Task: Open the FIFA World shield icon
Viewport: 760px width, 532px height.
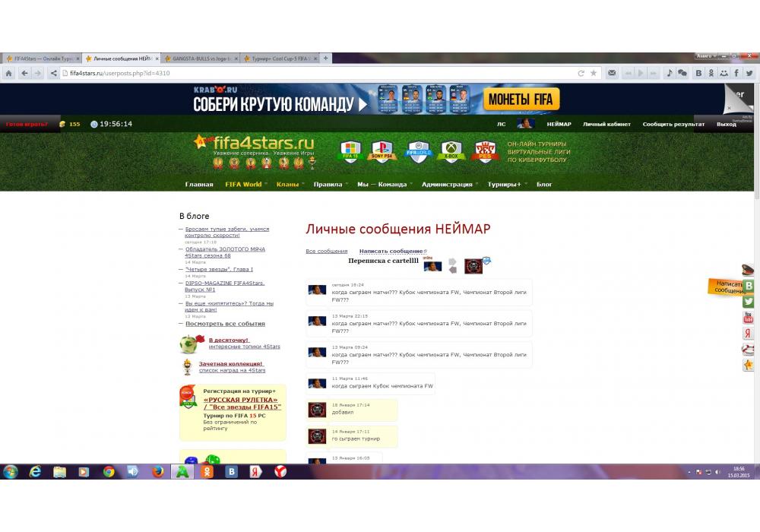Action: click(x=419, y=150)
